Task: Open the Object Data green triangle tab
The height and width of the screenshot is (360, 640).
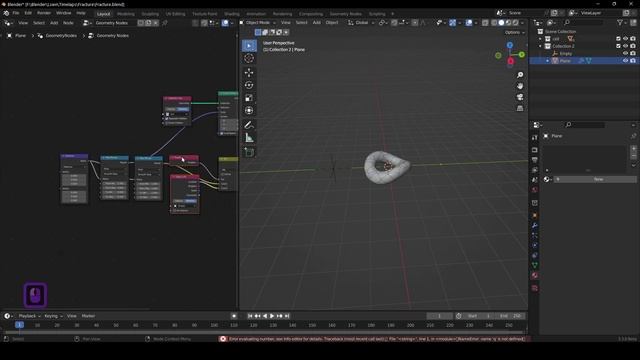Action: point(535,265)
